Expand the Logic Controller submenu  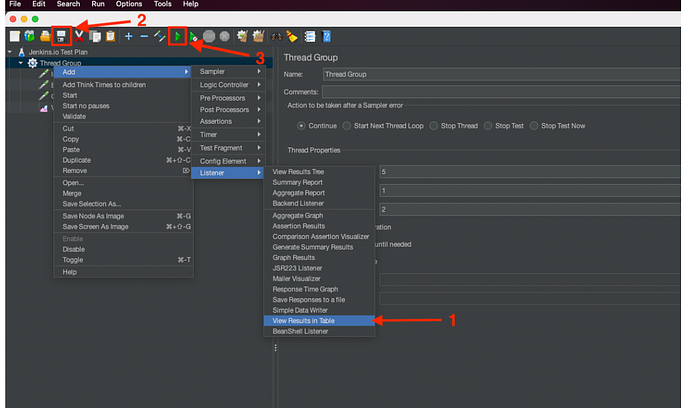(x=227, y=85)
